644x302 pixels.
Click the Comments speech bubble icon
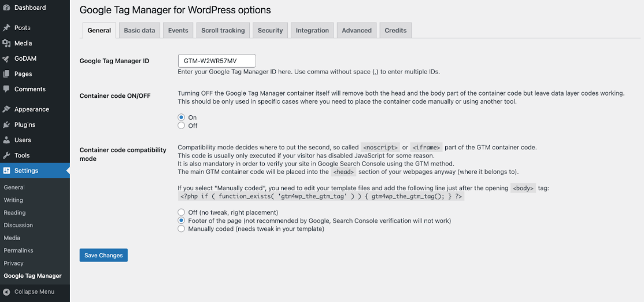point(6,89)
